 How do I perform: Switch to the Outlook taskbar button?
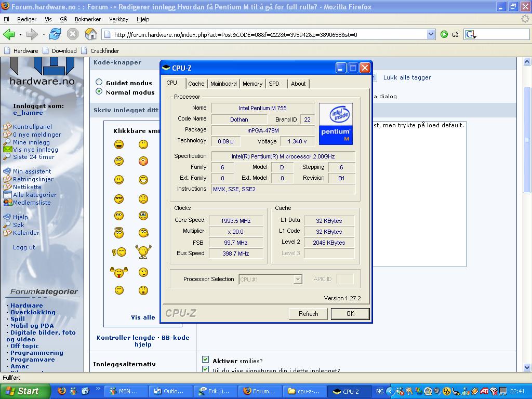point(170,391)
